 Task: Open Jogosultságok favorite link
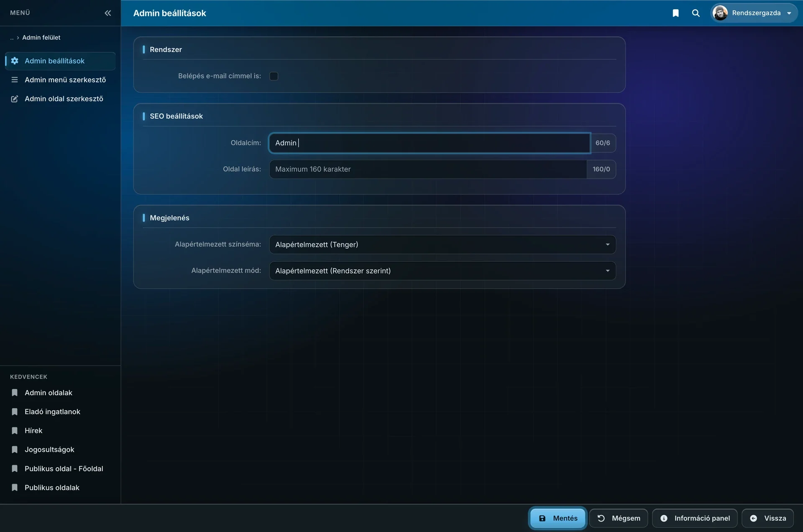click(60, 450)
